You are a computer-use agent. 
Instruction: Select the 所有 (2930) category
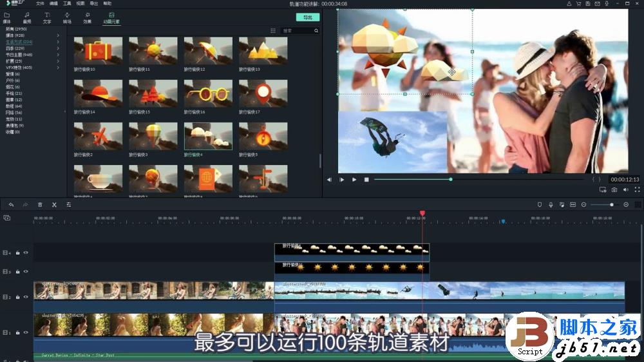(x=17, y=29)
